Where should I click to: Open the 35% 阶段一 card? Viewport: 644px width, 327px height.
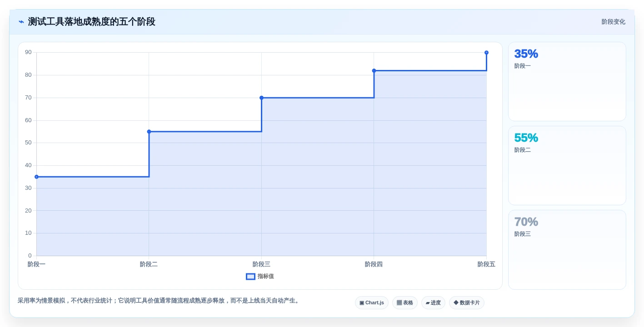point(567,82)
